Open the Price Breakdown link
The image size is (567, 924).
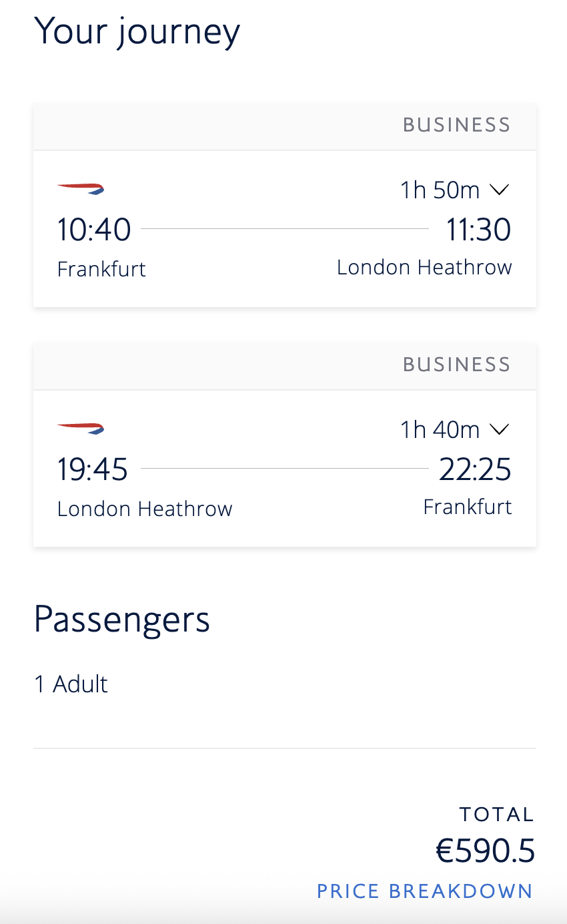[425, 891]
